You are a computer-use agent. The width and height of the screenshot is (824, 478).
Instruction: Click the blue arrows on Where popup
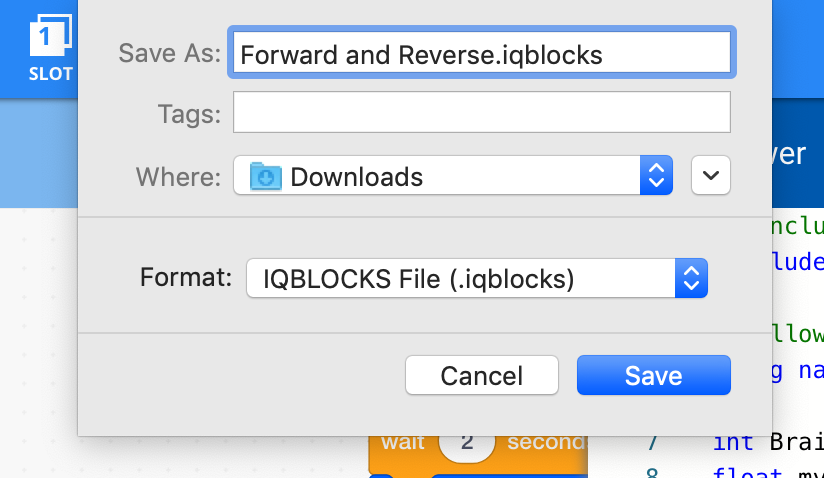click(655, 177)
